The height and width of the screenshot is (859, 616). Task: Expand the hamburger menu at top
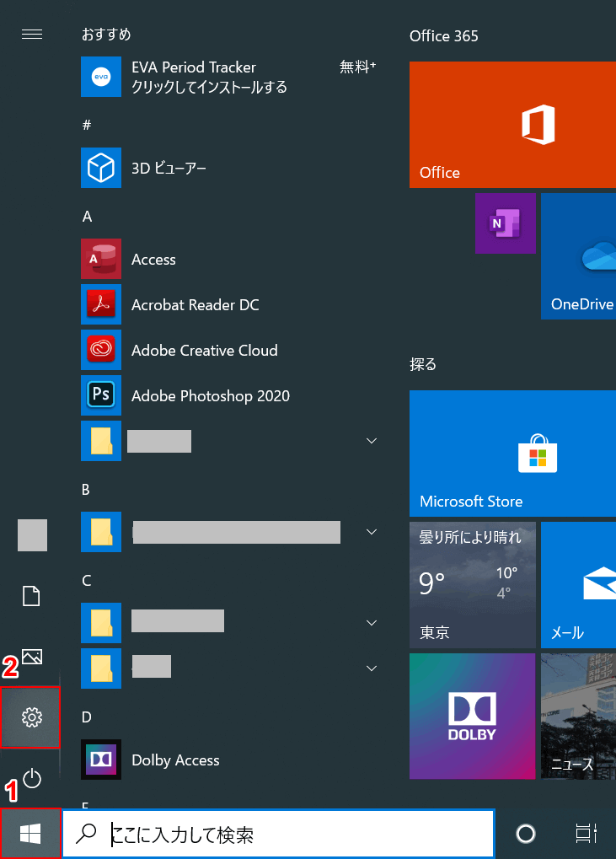tap(31, 34)
